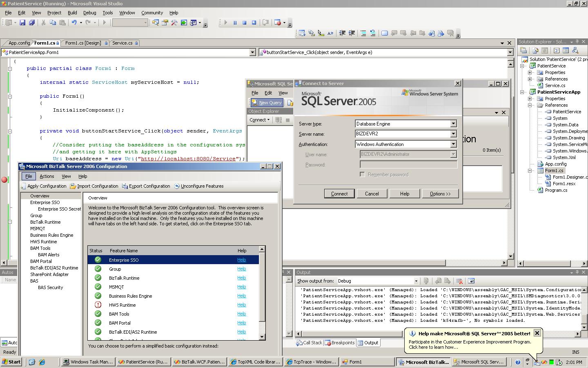
Task: Click Clear All icon in Output panel toolbar
Action: pyautogui.click(x=459, y=281)
